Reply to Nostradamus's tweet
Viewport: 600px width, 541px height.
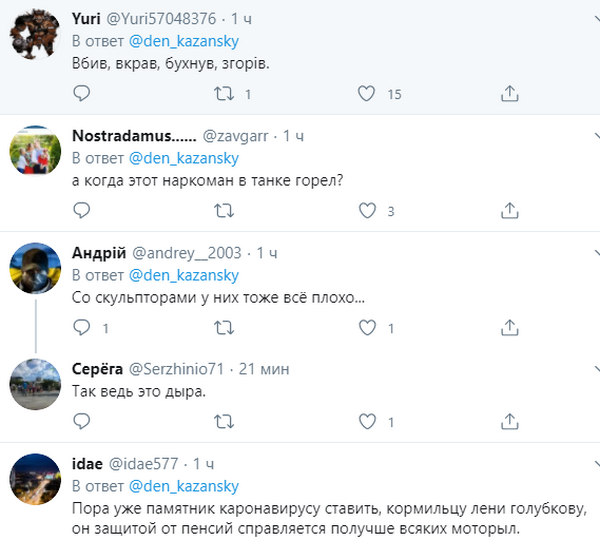click(82, 211)
